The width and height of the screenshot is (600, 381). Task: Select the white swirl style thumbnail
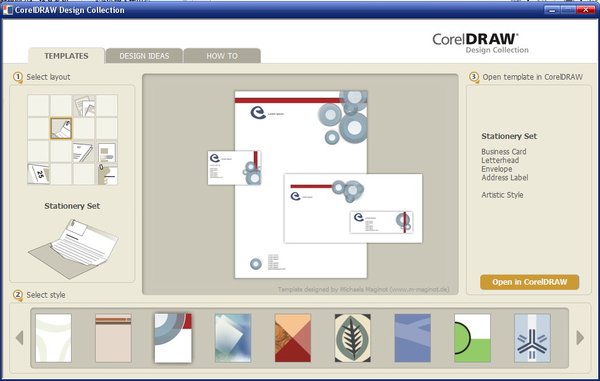point(54,338)
